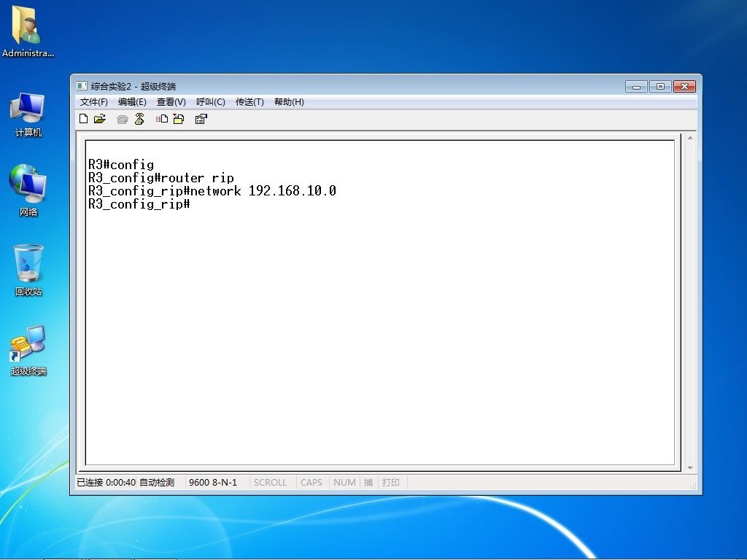This screenshot has height=560, width=747.
Task: Open the 传送(T) menu
Action: [249, 102]
